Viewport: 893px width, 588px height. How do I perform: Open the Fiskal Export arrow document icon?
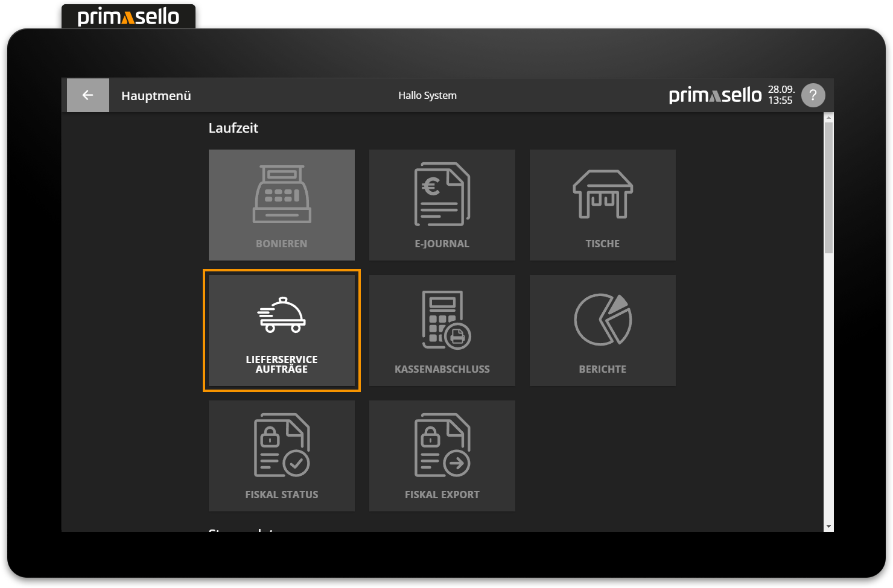pyautogui.click(x=442, y=445)
